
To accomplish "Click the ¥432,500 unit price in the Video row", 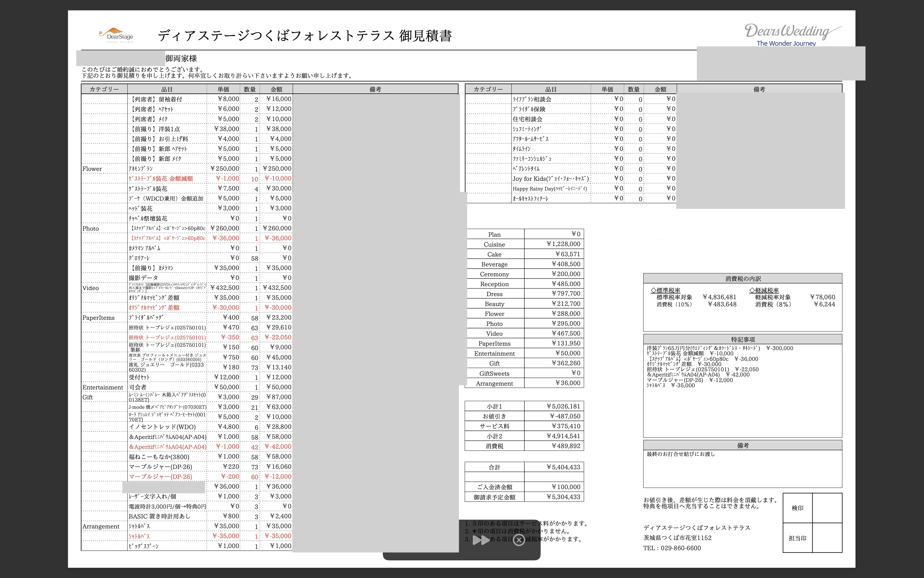I will [224, 288].
